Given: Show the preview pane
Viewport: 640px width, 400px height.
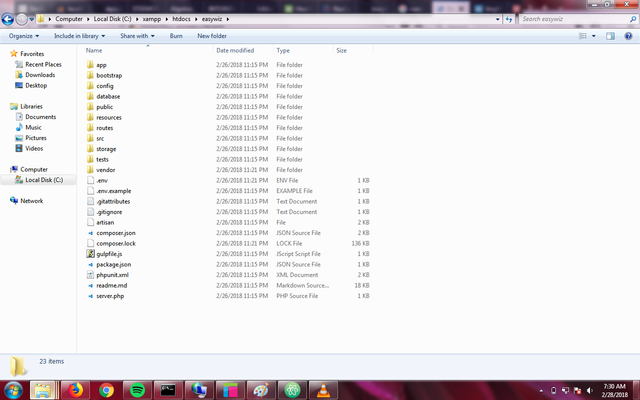Looking at the screenshot, I should tap(610, 36).
